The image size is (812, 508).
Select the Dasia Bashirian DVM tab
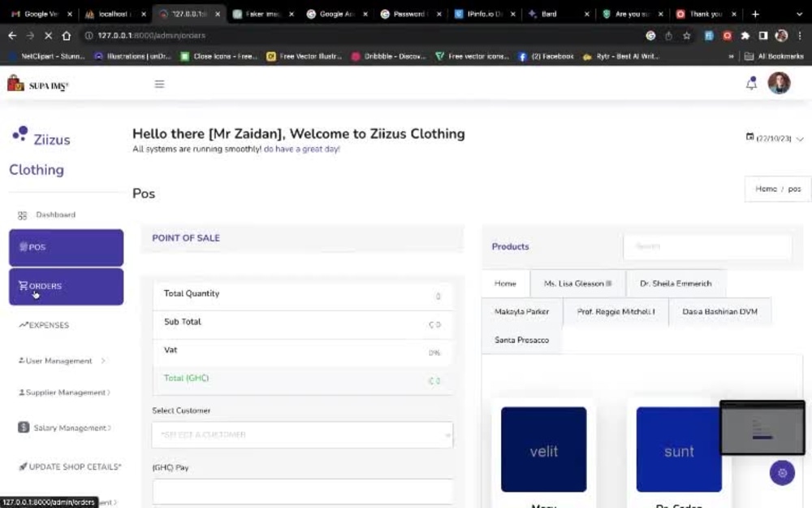pyautogui.click(x=719, y=311)
